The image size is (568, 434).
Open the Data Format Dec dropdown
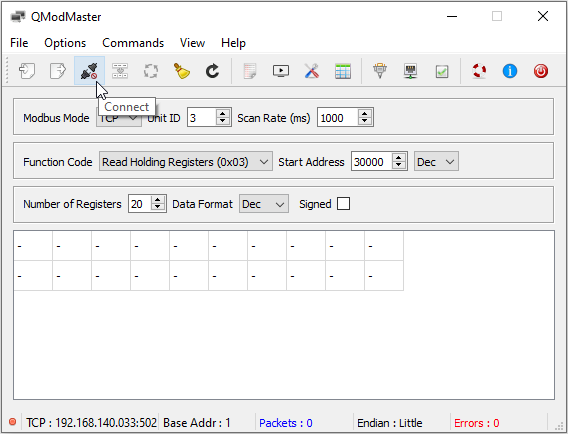[264, 204]
